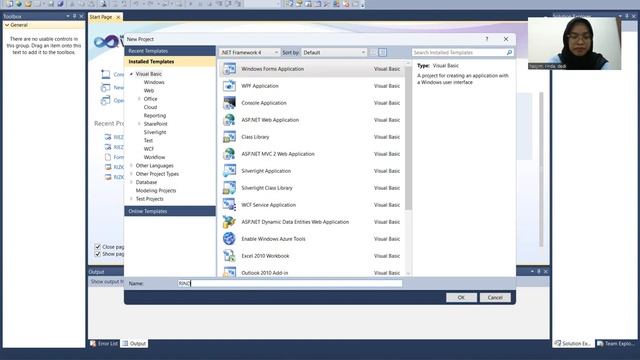Expand the Test Projects node
Image resolution: width=640 pixels, height=360 pixels.
click(x=131, y=199)
